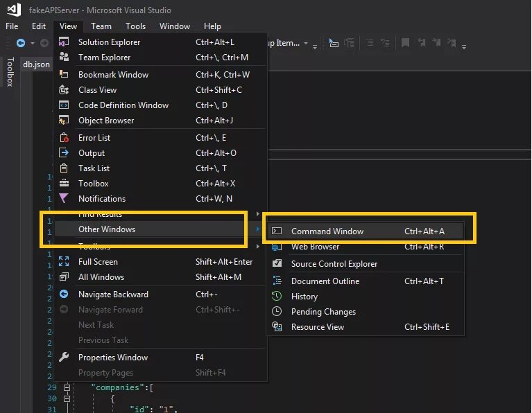The width and height of the screenshot is (532, 413).
Task: Click the purple Notifications flag icon
Action: [64, 198]
